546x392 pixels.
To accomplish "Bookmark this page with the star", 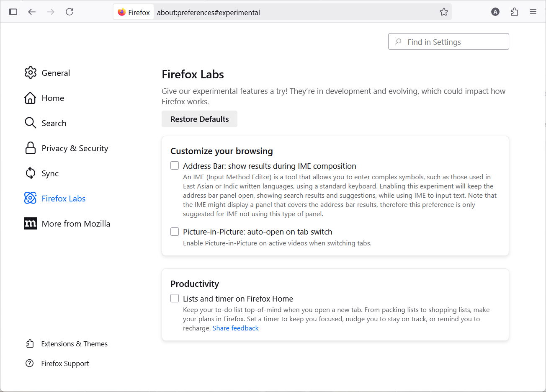I will click(444, 12).
